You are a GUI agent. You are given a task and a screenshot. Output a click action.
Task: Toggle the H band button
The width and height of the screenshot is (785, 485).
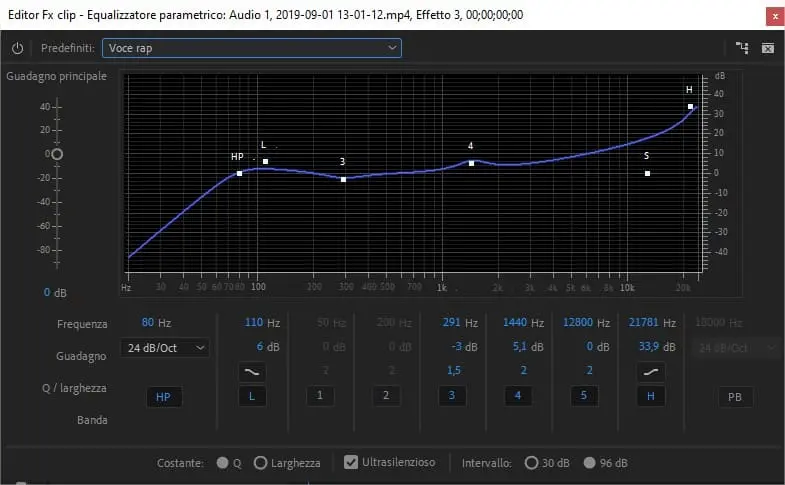pos(651,396)
